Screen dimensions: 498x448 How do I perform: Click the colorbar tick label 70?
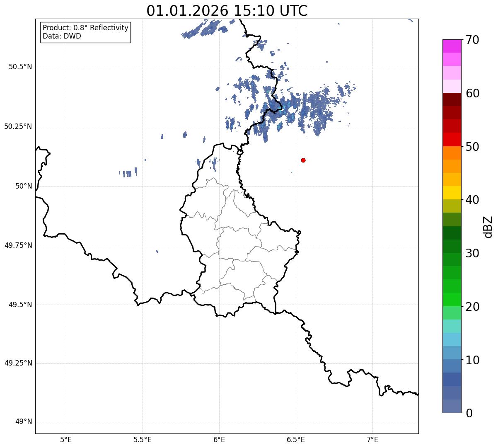472,40
